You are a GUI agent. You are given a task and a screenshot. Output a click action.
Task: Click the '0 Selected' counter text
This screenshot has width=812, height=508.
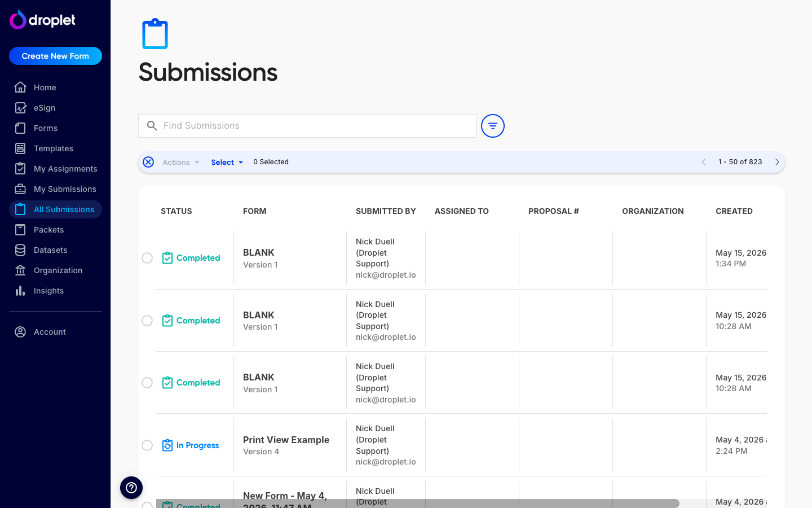[271, 162]
